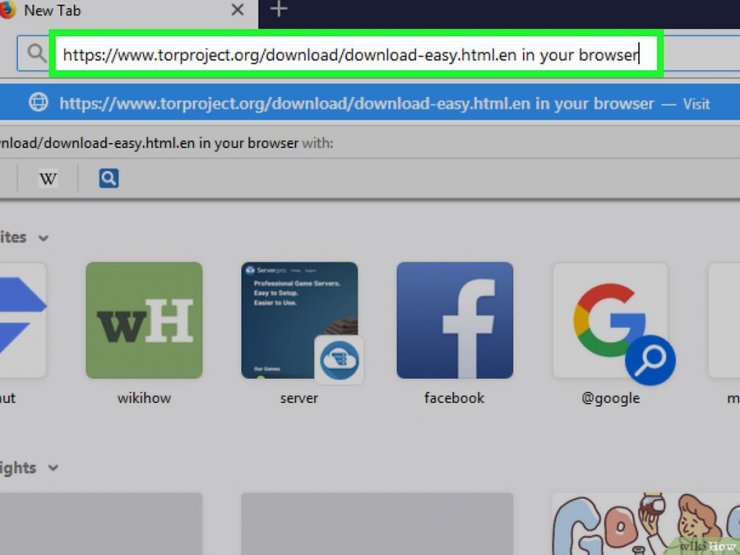Click the server label under its tile
Image resolution: width=740 pixels, height=555 pixels.
pyautogui.click(x=299, y=398)
